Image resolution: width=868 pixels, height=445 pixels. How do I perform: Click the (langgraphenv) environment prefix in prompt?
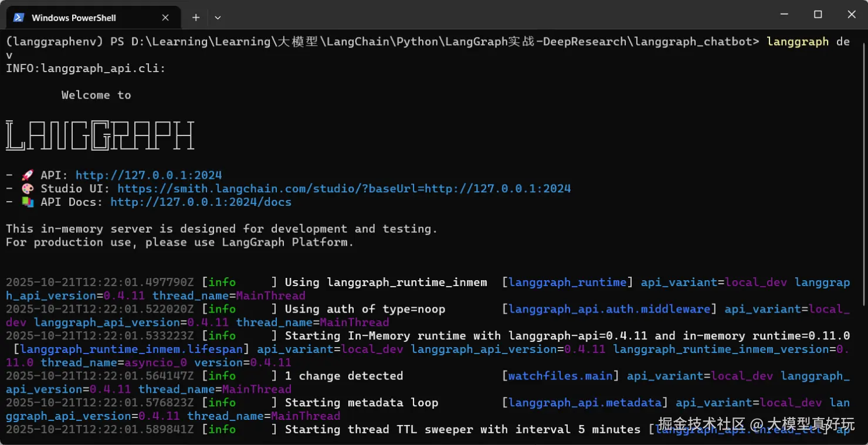click(x=55, y=42)
